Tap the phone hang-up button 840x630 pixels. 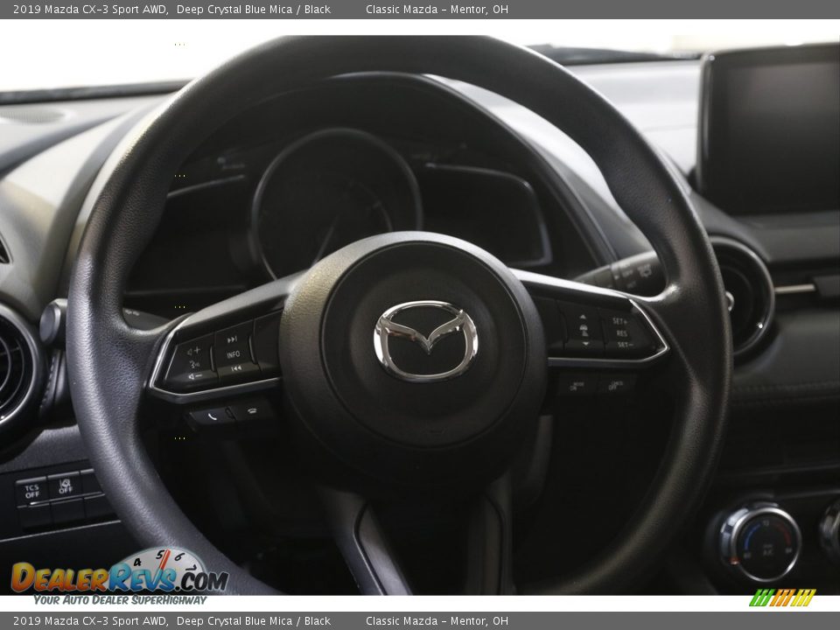point(252,411)
